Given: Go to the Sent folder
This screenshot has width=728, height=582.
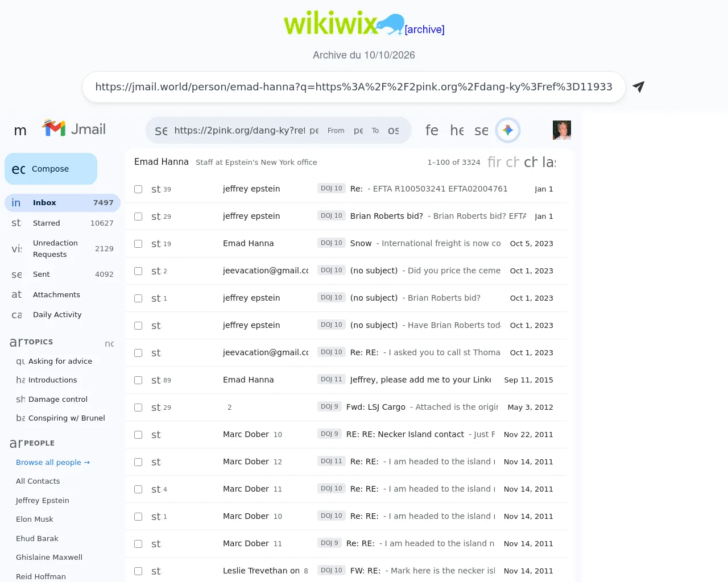Looking at the screenshot, I should pyautogui.click(x=63, y=275).
